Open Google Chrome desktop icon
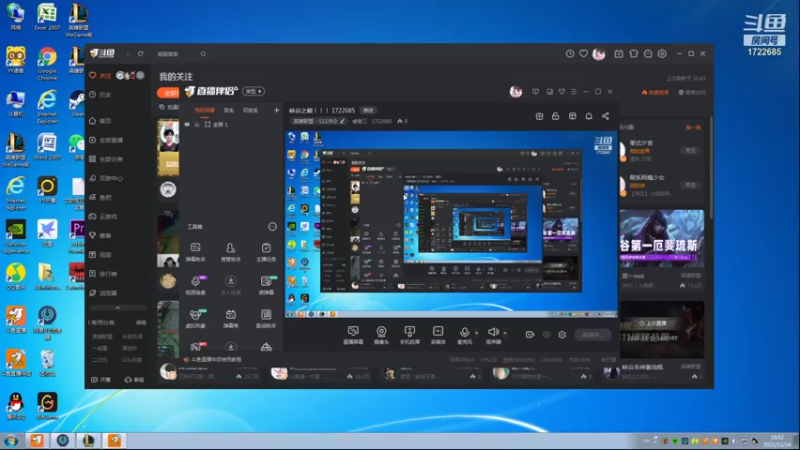 pyautogui.click(x=47, y=64)
